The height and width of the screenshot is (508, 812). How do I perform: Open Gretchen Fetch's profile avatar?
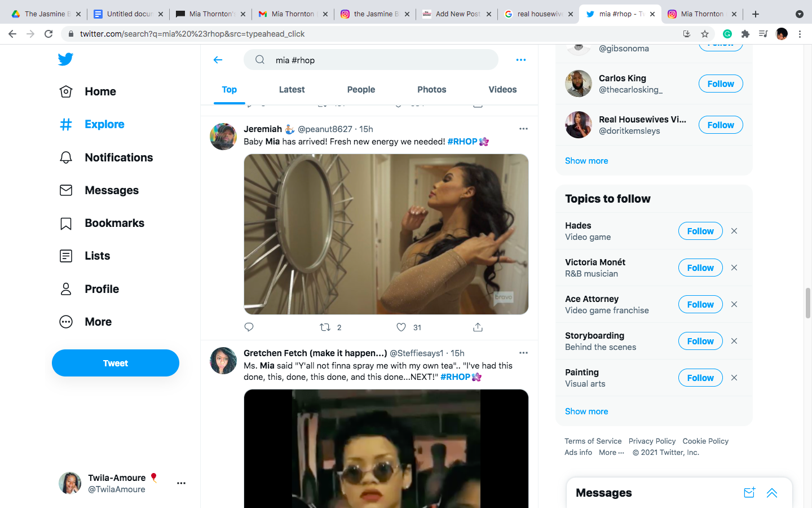click(223, 361)
